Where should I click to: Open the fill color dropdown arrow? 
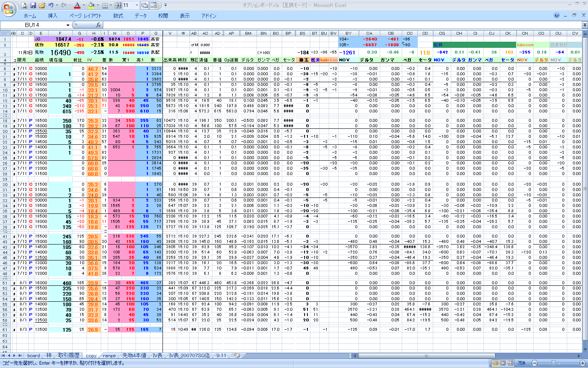click(x=97, y=5)
